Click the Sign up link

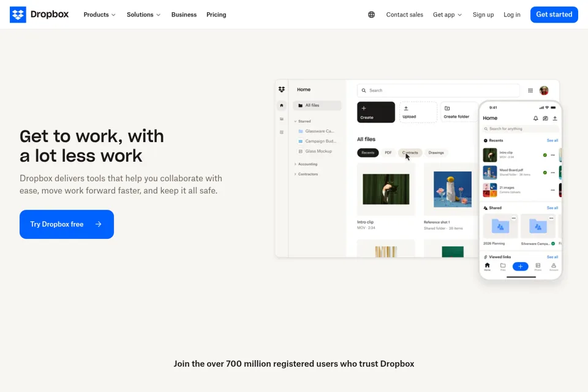tap(483, 15)
